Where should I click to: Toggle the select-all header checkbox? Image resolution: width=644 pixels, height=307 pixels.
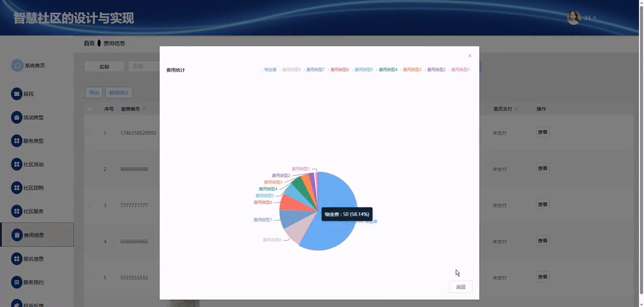tap(90, 109)
